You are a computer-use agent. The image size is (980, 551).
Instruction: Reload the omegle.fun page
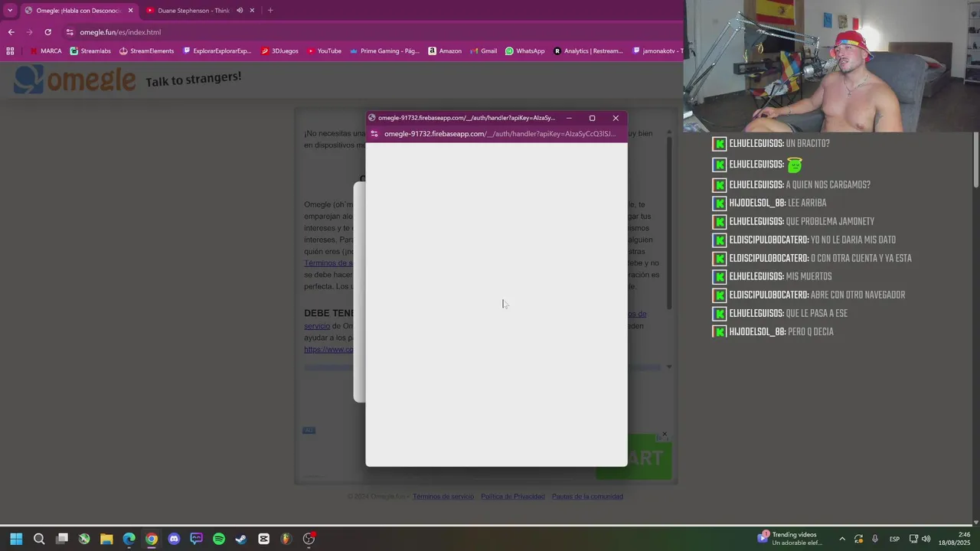47,32
